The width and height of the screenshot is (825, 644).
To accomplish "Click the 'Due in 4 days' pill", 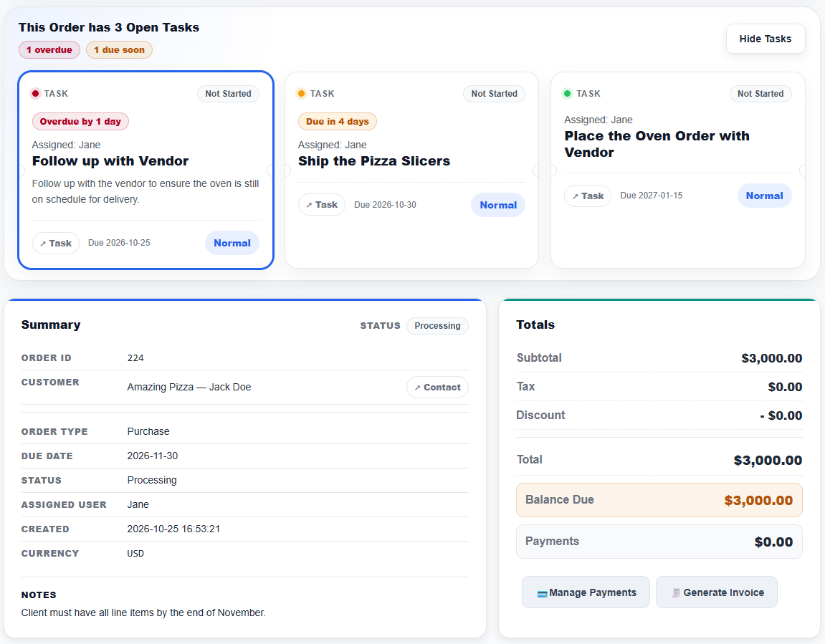I will [x=338, y=122].
